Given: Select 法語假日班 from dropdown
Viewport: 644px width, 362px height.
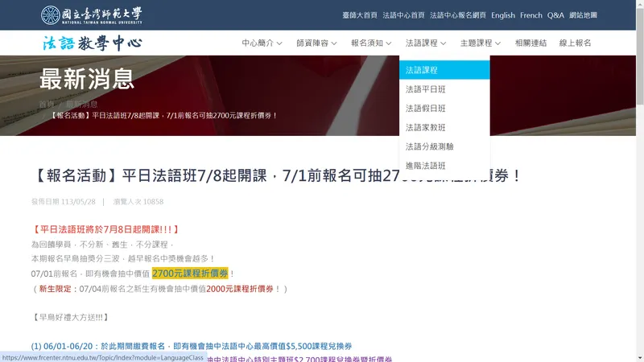Looking at the screenshot, I should (444, 108).
